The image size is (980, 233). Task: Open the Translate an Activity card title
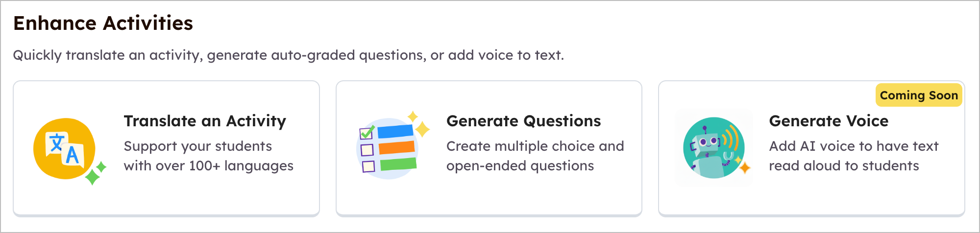click(205, 121)
